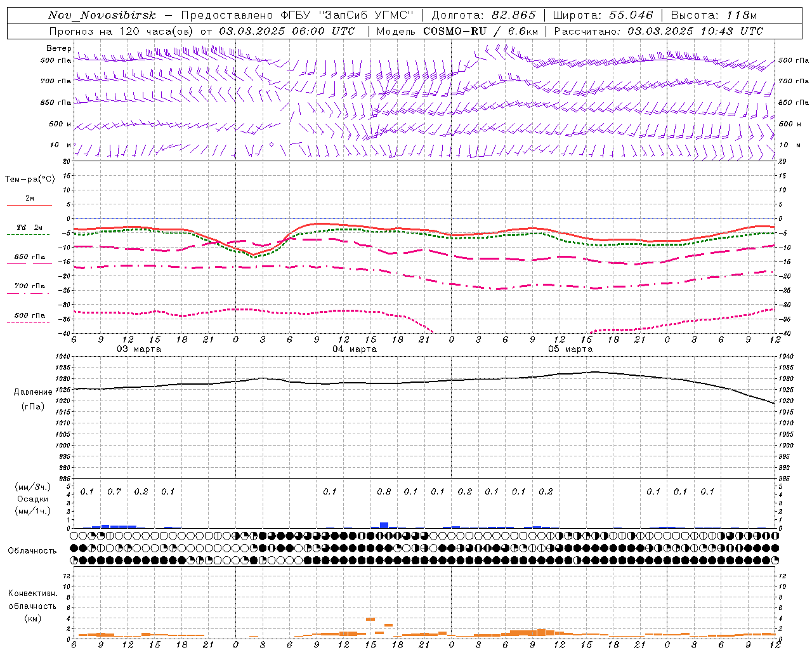Click 'Прогноз на 120 часа(ов)' forecast text
This screenshot has height=650, width=812.
click(122, 31)
